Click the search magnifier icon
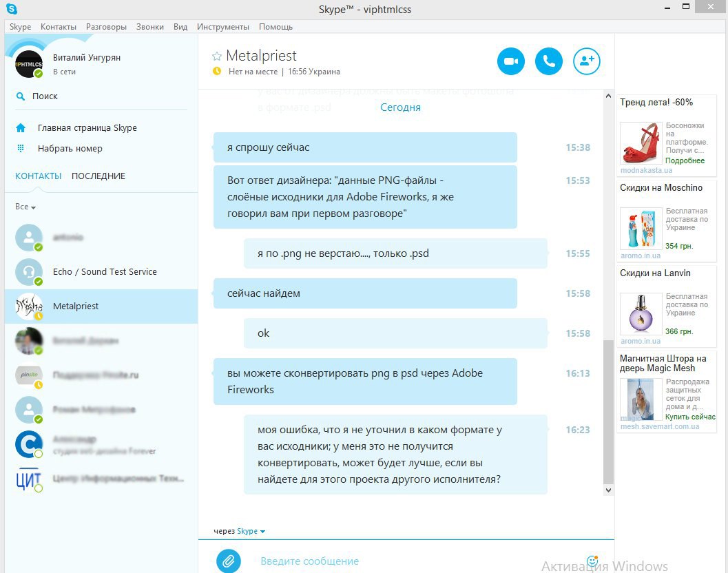728x573 pixels. (x=21, y=96)
